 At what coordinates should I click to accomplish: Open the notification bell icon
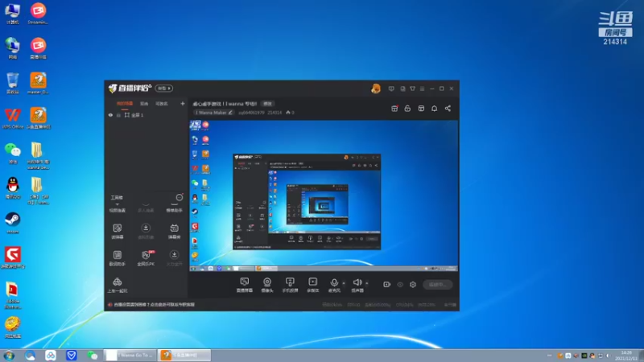click(434, 109)
